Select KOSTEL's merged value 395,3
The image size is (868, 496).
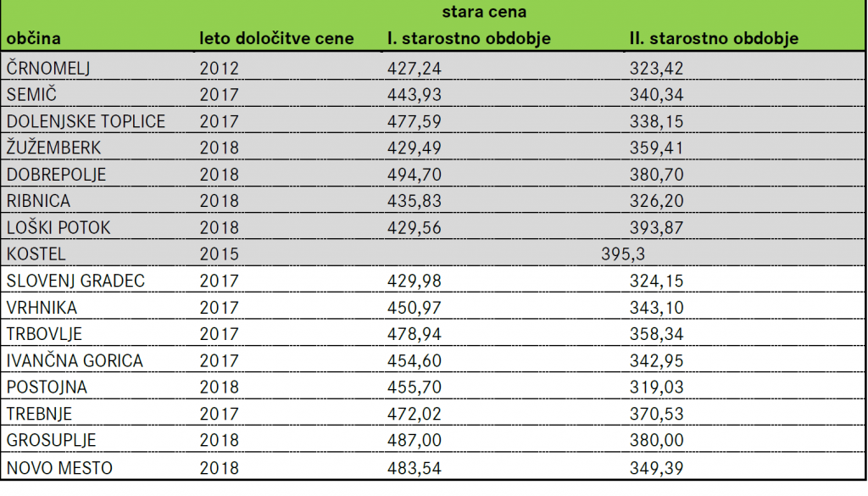[x=623, y=254]
